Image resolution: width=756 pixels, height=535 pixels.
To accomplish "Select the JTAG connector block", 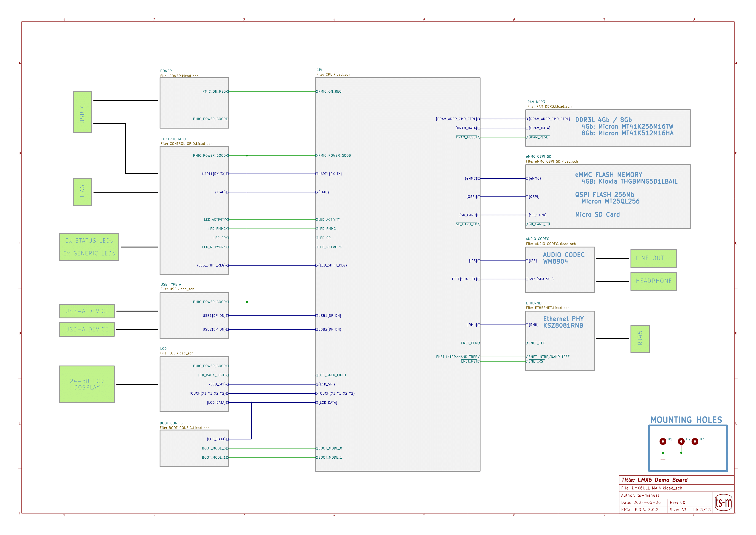I will point(82,192).
